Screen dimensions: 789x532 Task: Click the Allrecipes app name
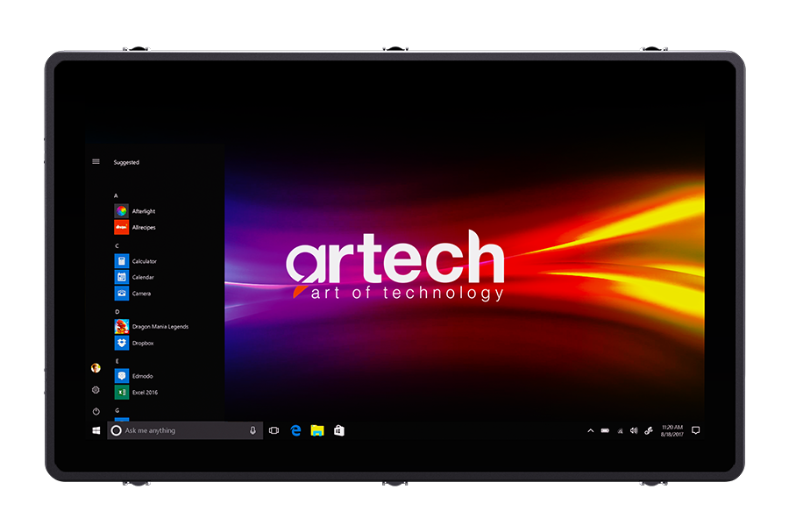[x=144, y=227]
